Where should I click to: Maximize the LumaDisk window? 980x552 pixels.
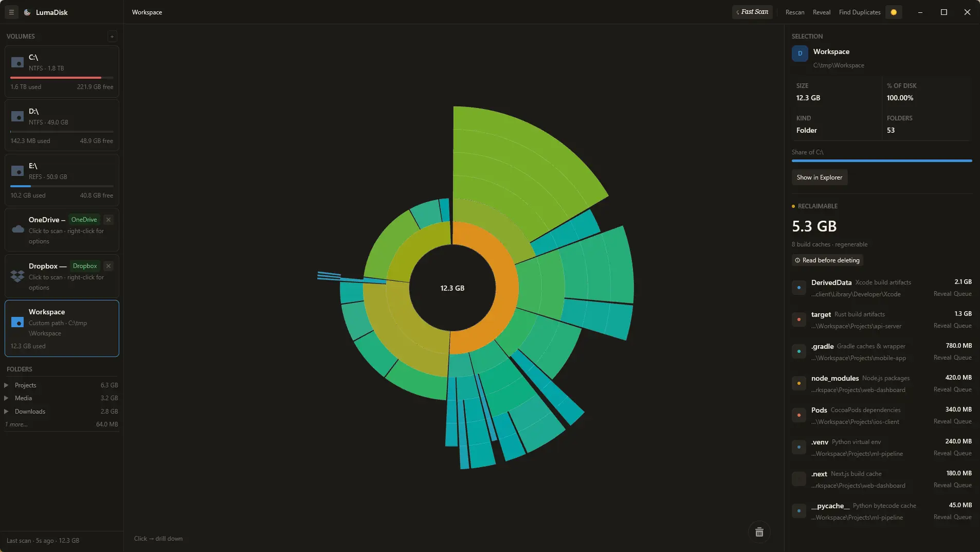click(944, 12)
